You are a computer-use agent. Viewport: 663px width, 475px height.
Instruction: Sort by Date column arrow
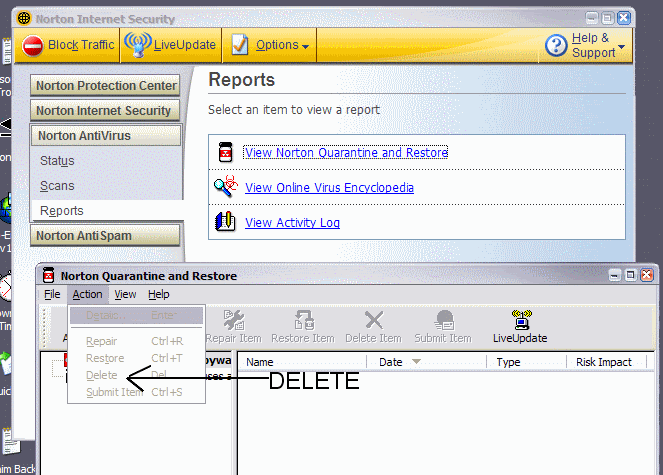416,362
